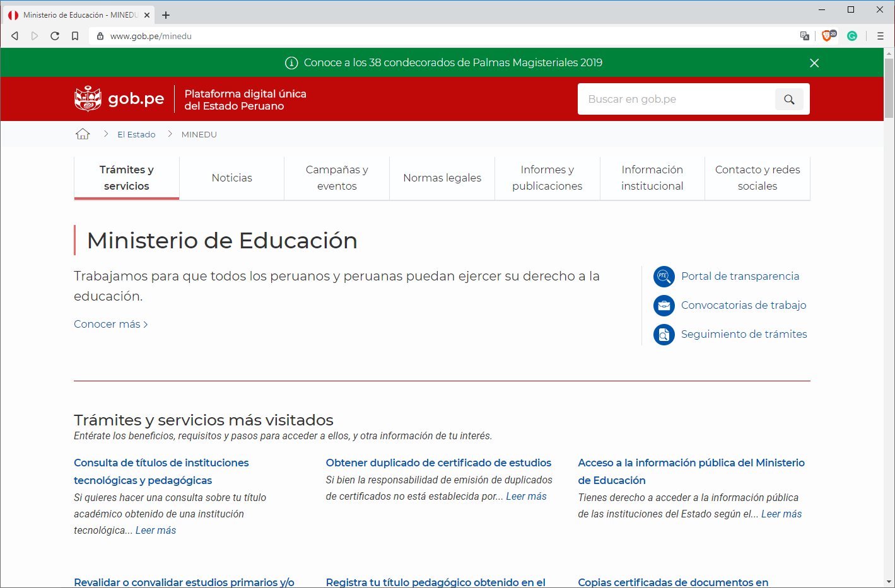The width and height of the screenshot is (895, 588).
Task: Click the scrollbar up arrow
Action: pyautogui.click(x=889, y=53)
